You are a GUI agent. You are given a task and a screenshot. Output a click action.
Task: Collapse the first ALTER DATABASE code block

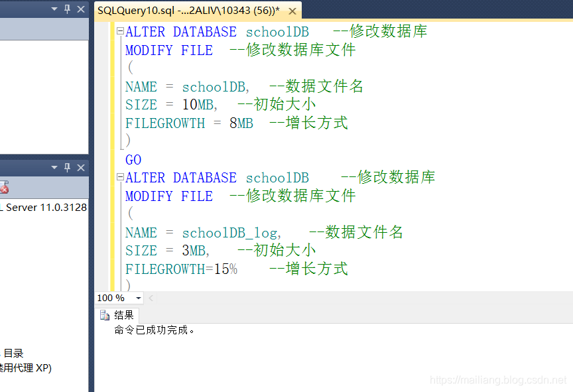coord(120,31)
